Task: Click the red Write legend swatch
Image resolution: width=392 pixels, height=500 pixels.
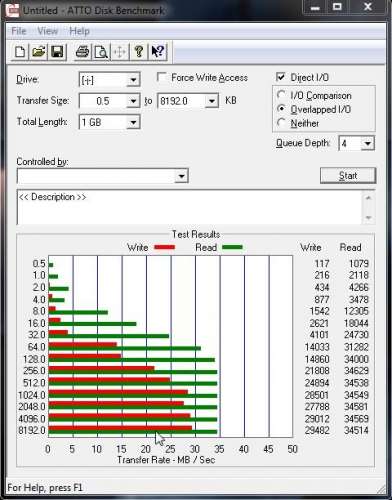Action: 164,247
